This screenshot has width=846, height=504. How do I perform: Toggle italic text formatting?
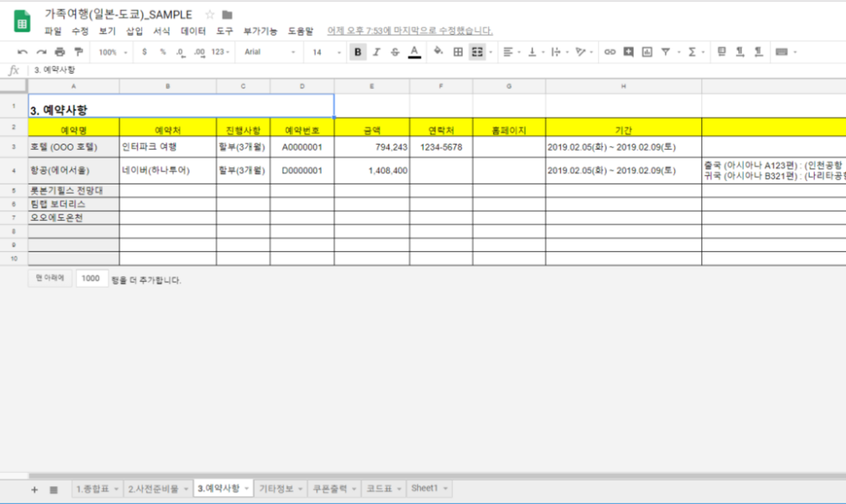(x=376, y=52)
